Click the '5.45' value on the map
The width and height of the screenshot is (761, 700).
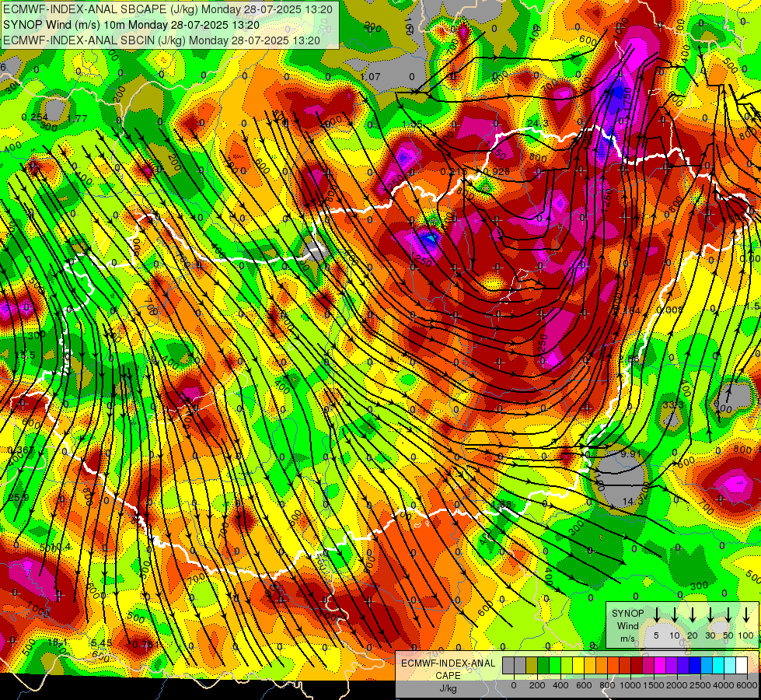(101, 642)
